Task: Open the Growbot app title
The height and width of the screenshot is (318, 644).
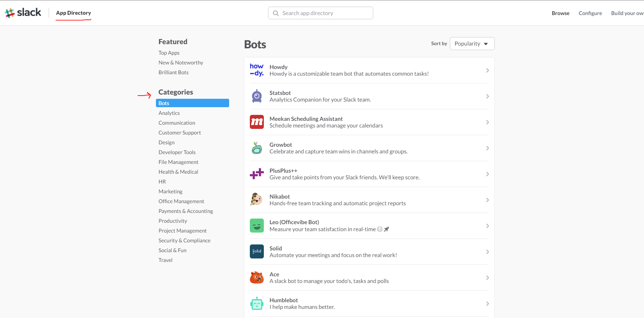Action: [x=281, y=145]
